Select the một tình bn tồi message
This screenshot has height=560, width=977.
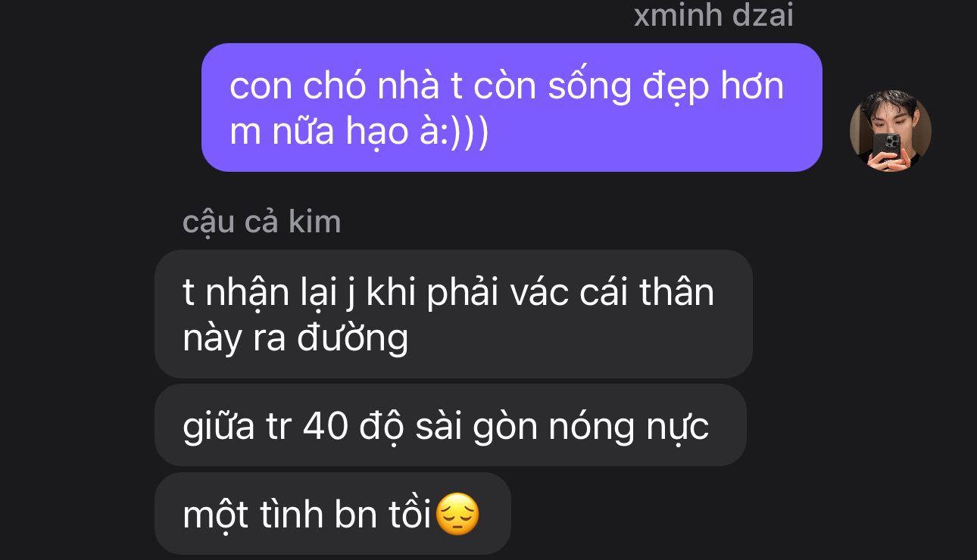[x=332, y=514]
